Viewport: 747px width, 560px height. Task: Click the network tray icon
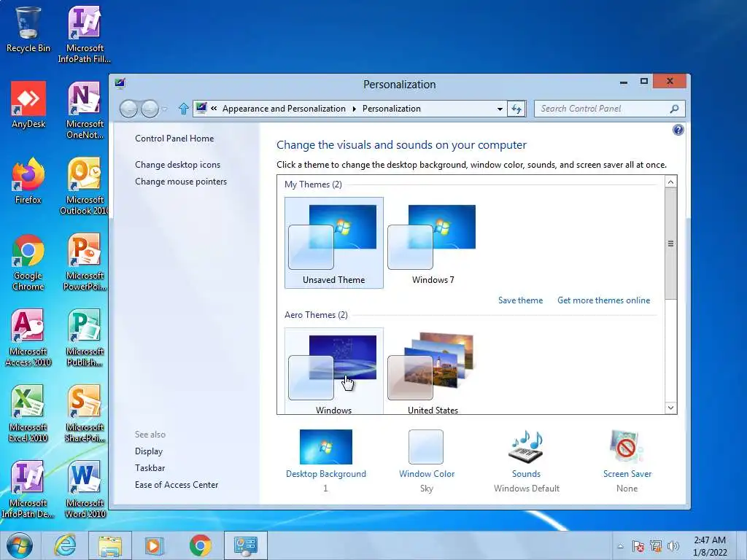coord(656,546)
